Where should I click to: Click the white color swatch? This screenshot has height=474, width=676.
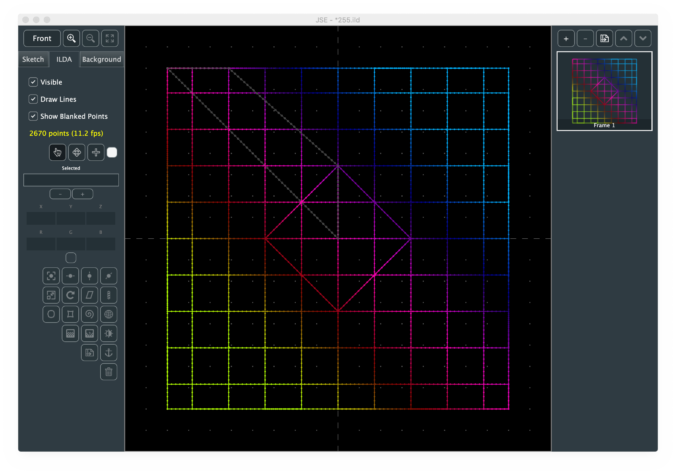(x=112, y=153)
